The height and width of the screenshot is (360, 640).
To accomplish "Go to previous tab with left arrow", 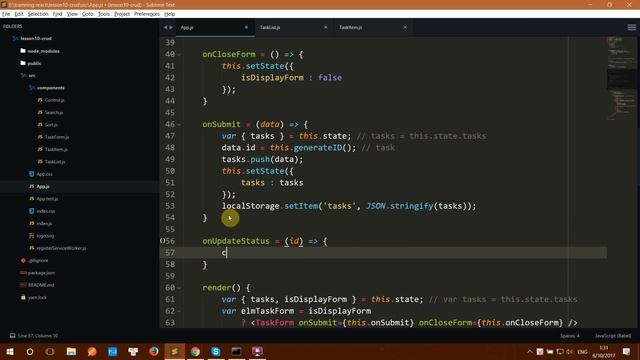I will [x=166, y=27].
